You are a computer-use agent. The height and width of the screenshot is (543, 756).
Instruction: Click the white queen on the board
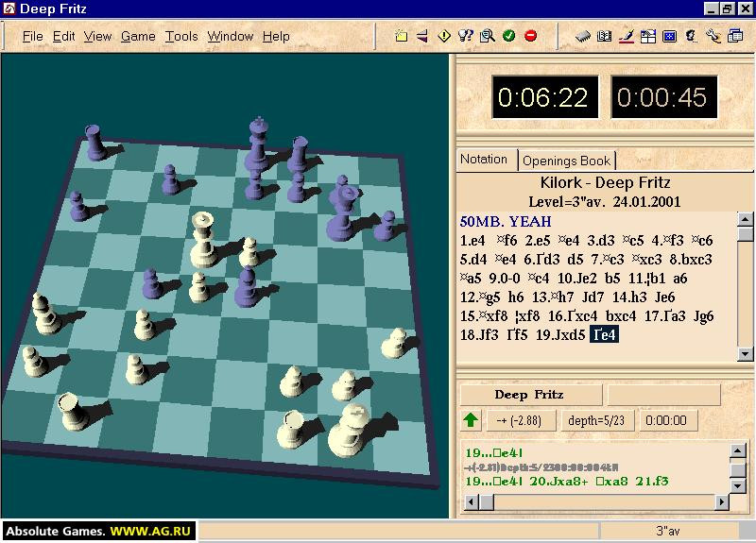pos(203,241)
